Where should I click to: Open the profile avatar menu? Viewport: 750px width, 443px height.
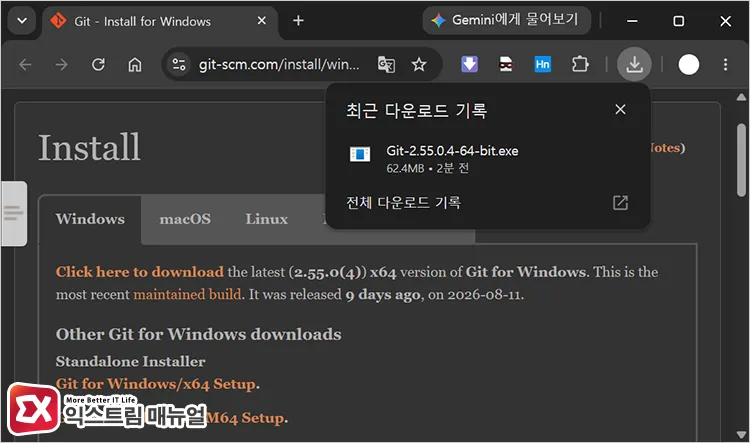tap(689, 65)
